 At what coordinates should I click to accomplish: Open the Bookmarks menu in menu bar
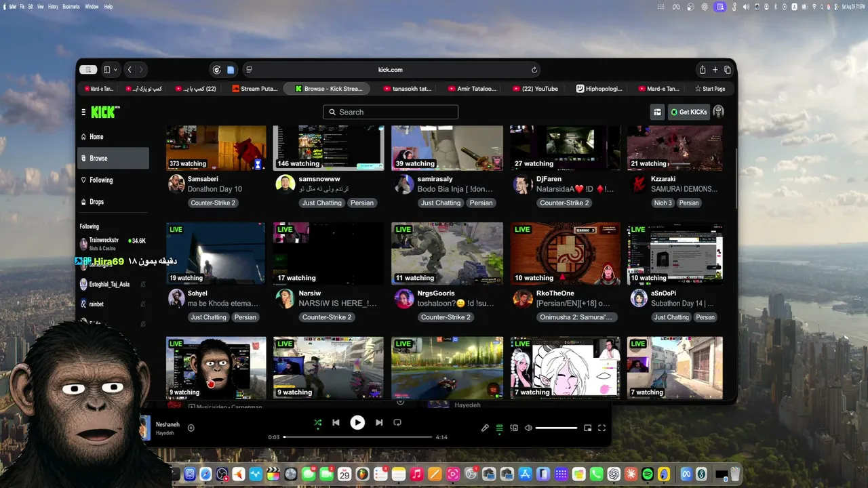(x=71, y=7)
